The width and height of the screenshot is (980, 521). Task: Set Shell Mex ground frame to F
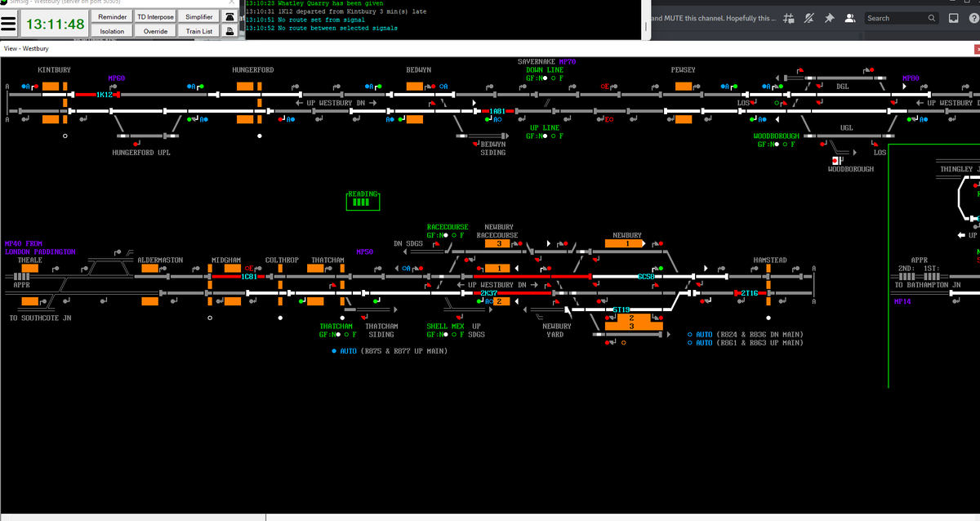point(453,334)
